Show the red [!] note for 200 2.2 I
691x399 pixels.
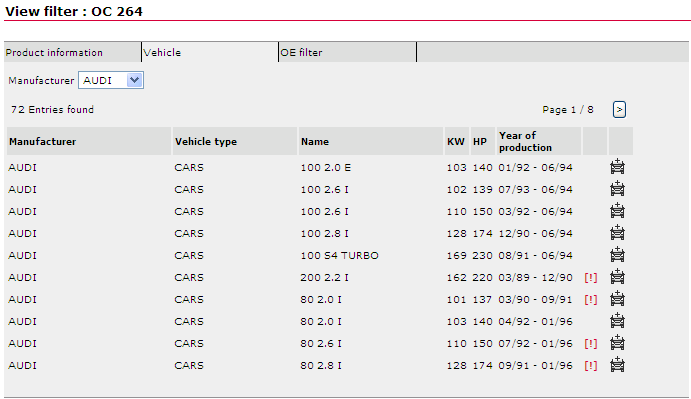coord(591,278)
